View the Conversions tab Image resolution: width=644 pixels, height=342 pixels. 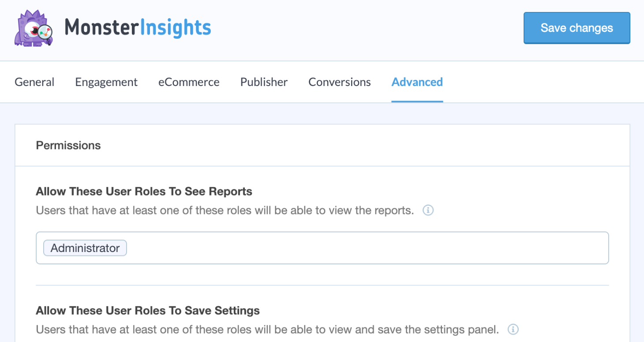[339, 82]
